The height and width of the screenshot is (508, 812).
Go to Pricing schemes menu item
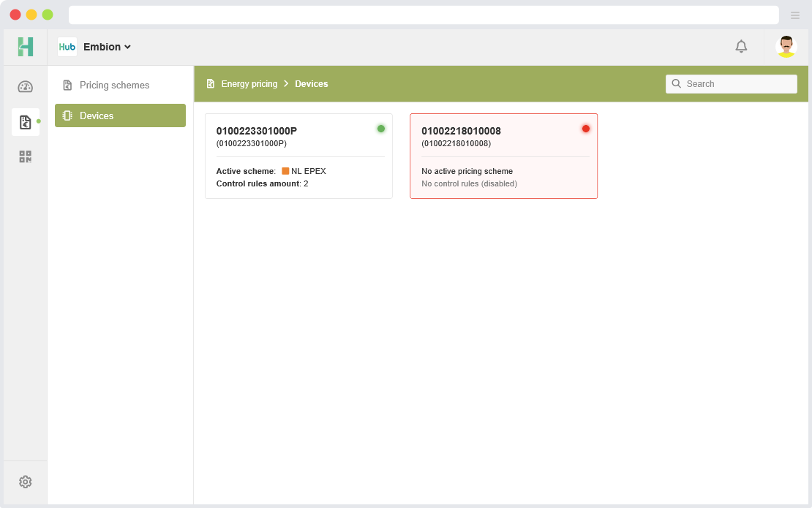point(114,86)
